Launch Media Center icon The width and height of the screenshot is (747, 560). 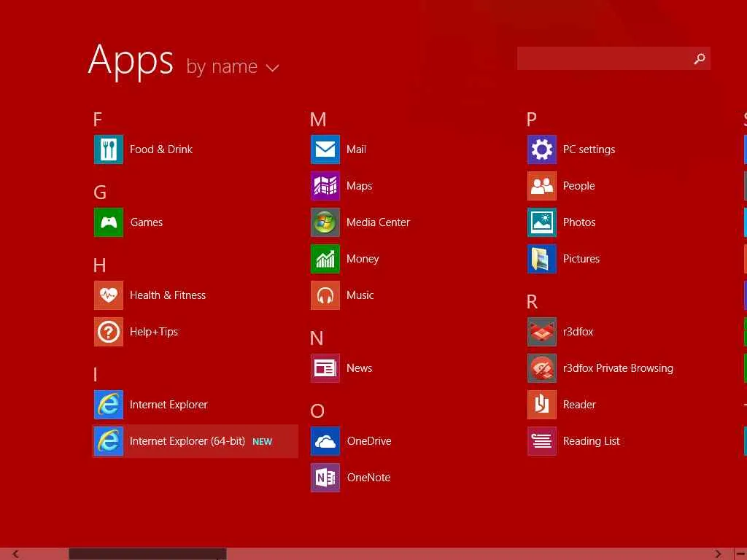[x=325, y=222]
